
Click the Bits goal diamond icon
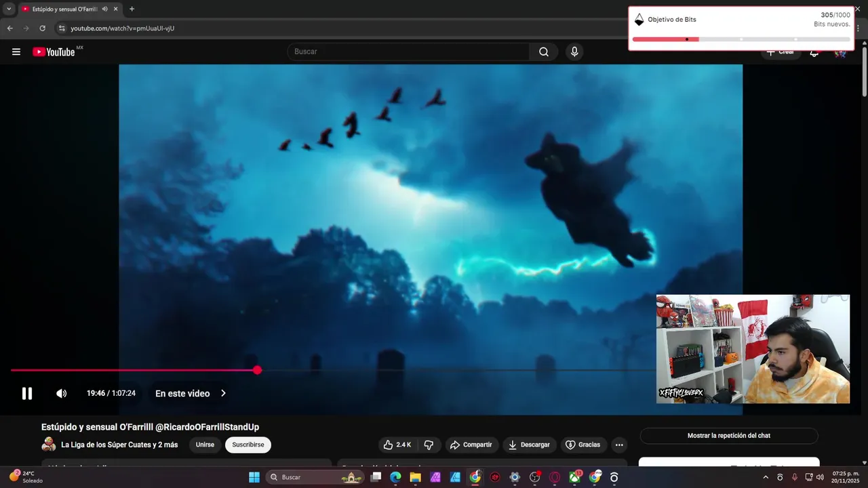639,20
